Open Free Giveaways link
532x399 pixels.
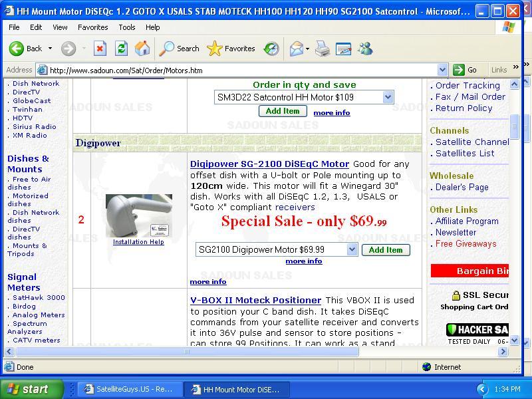(x=466, y=244)
